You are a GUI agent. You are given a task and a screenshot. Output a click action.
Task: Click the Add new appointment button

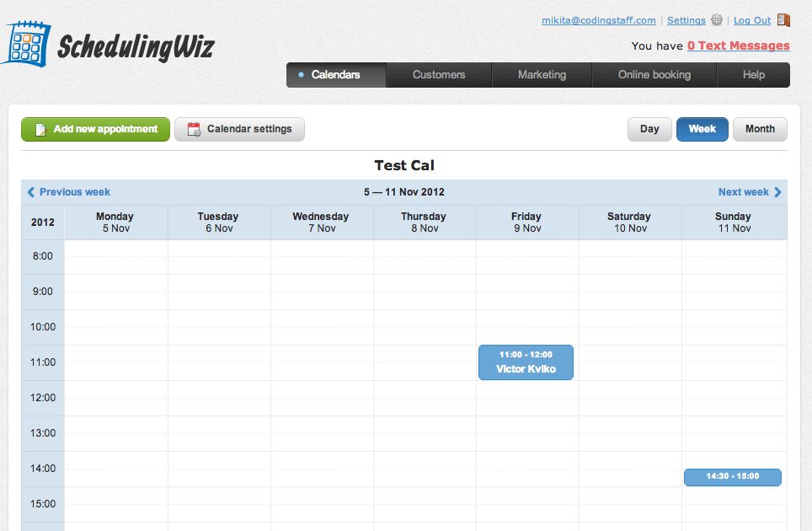tap(95, 129)
